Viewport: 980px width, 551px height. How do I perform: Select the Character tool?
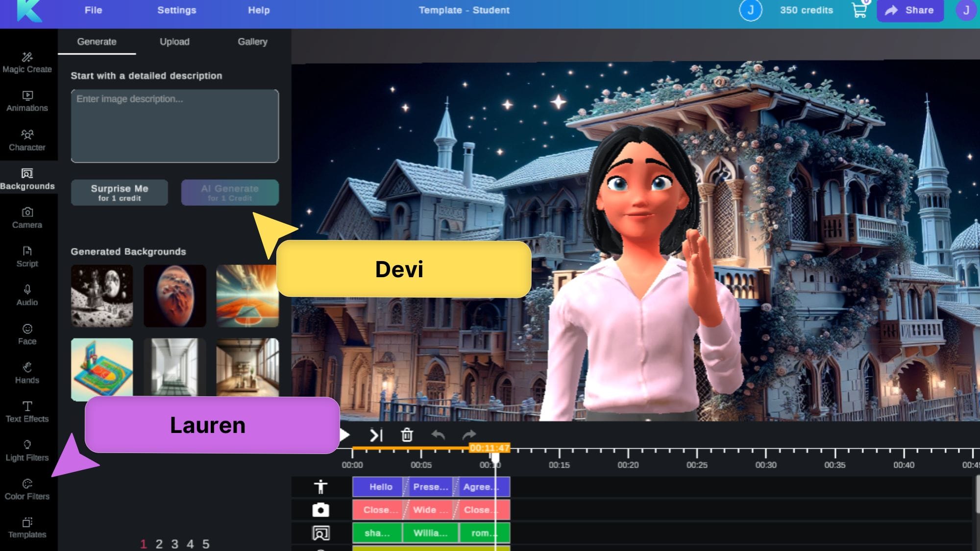[x=27, y=139]
